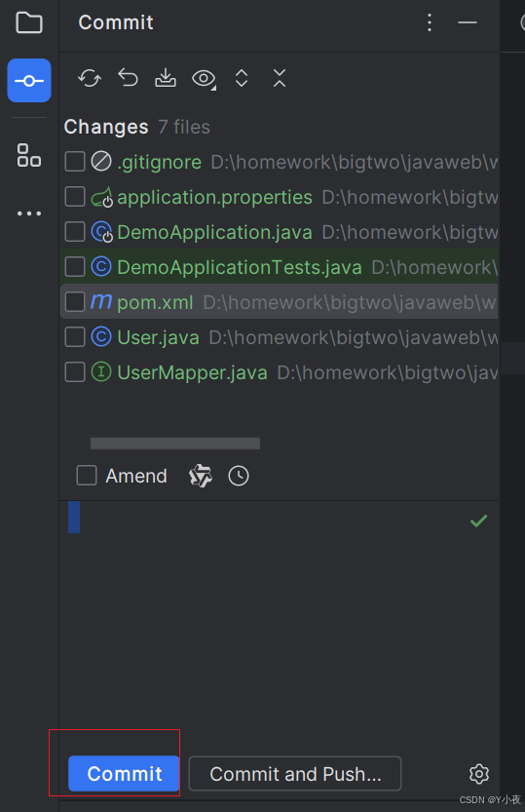Image resolution: width=525 pixels, height=812 pixels.
Task: Check the UserMapper.java checkbox
Action: (x=75, y=372)
